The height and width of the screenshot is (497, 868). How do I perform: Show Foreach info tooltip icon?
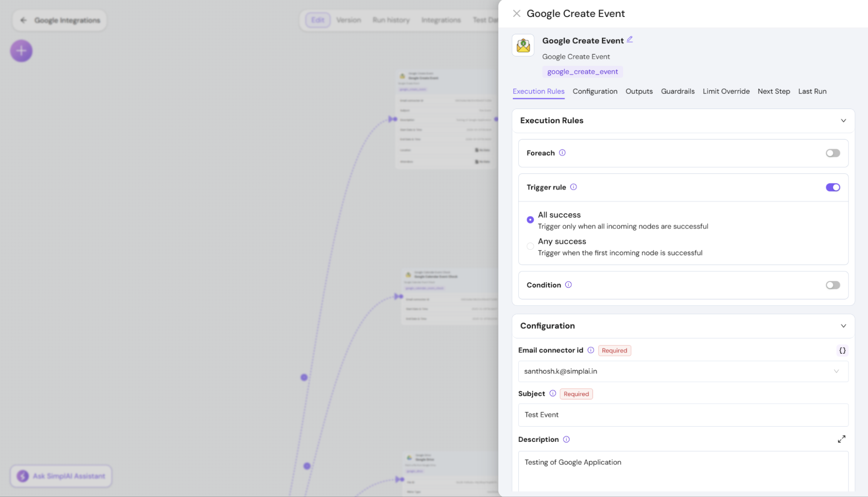point(562,152)
